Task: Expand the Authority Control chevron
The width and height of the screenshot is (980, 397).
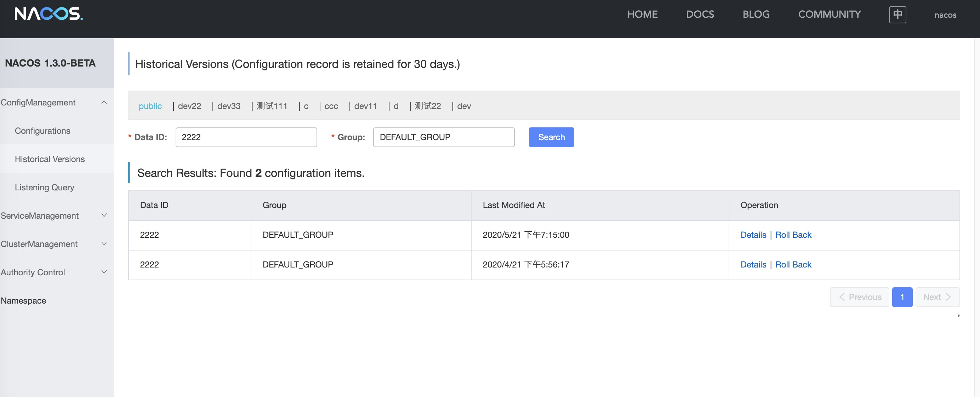Action: tap(104, 272)
